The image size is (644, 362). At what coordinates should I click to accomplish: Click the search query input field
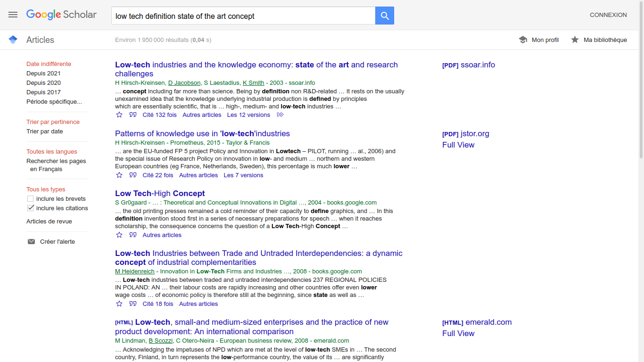[x=243, y=16]
